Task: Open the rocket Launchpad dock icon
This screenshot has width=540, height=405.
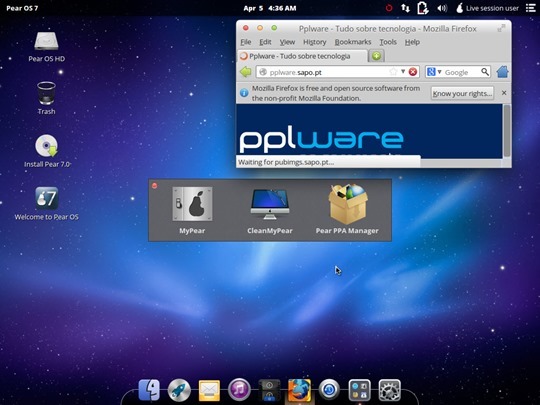Action: pos(179,390)
